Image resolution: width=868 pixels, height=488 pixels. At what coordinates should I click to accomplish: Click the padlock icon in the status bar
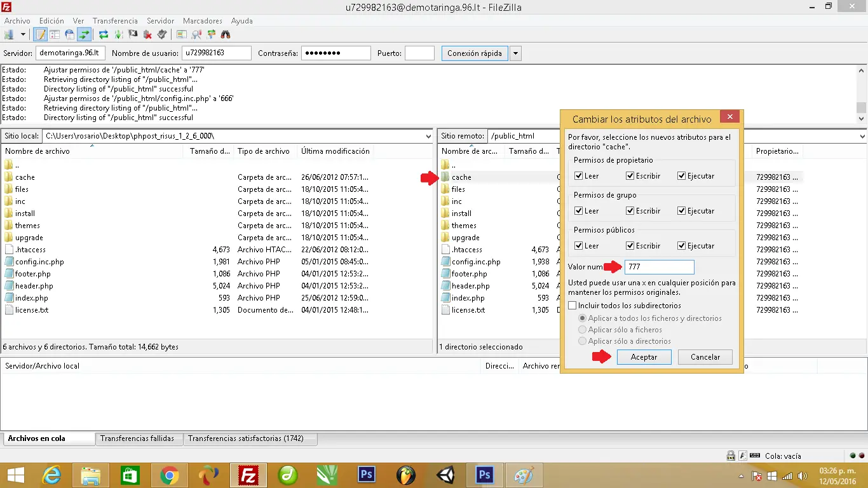731,456
